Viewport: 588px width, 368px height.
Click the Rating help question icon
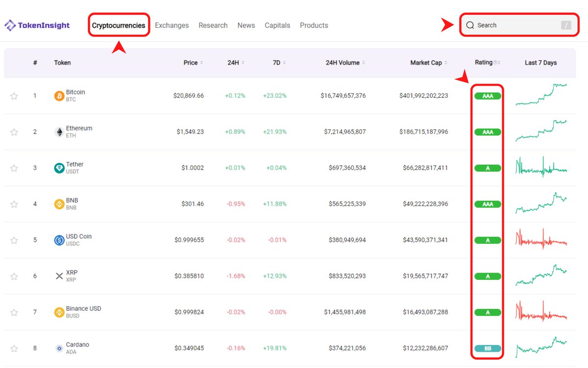pos(495,63)
